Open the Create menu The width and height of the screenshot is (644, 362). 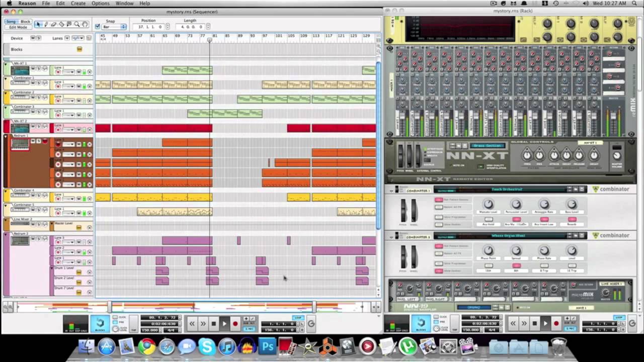[78, 4]
